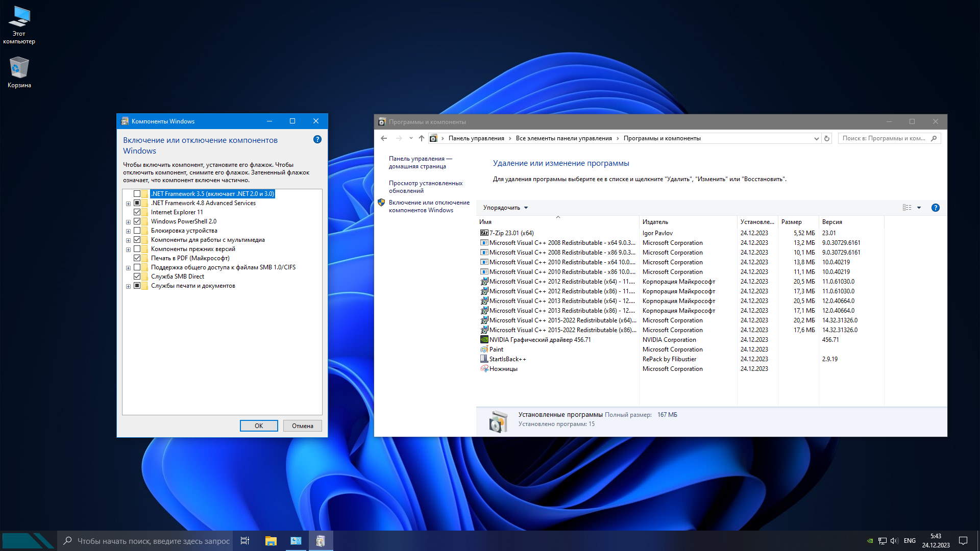Enable .NET Framework 3.5 checkbox
This screenshot has height=551, width=980.
pyautogui.click(x=137, y=194)
